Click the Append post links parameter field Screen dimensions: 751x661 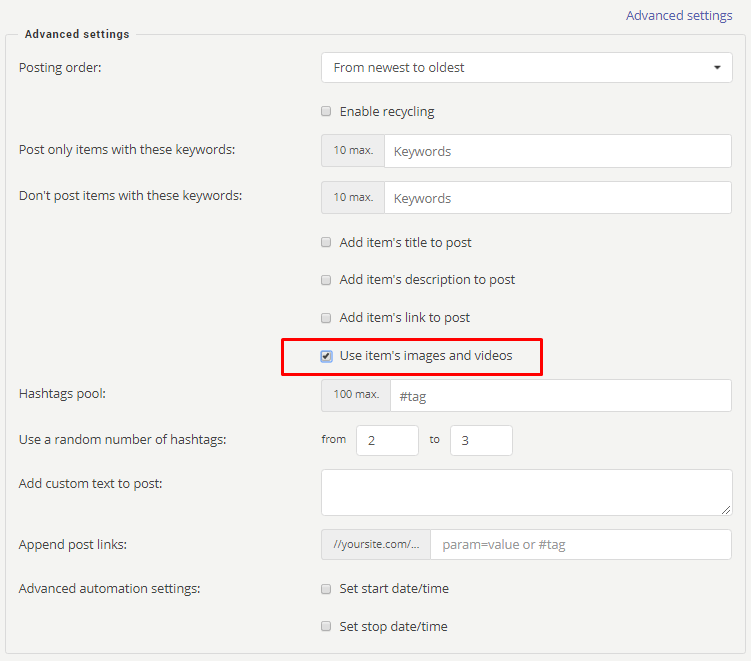[x=581, y=545]
